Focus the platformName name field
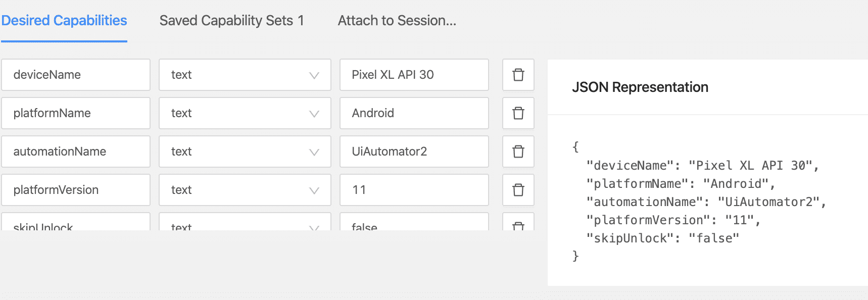Image resolution: width=868 pixels, height=300 pixels. pyautogui.click(x=76, y=113)
